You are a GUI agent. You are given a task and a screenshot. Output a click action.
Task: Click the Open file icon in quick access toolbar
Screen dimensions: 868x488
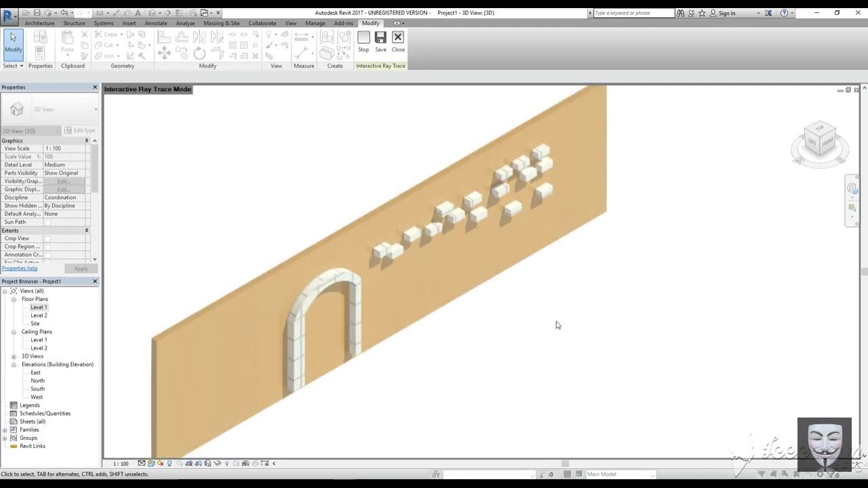[x=26, y=13]
